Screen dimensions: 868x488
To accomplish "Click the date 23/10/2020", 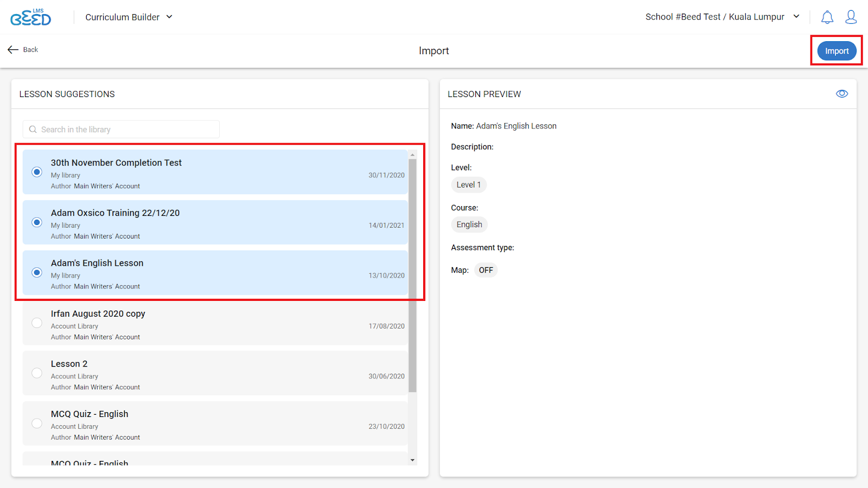I will point(386,427).
